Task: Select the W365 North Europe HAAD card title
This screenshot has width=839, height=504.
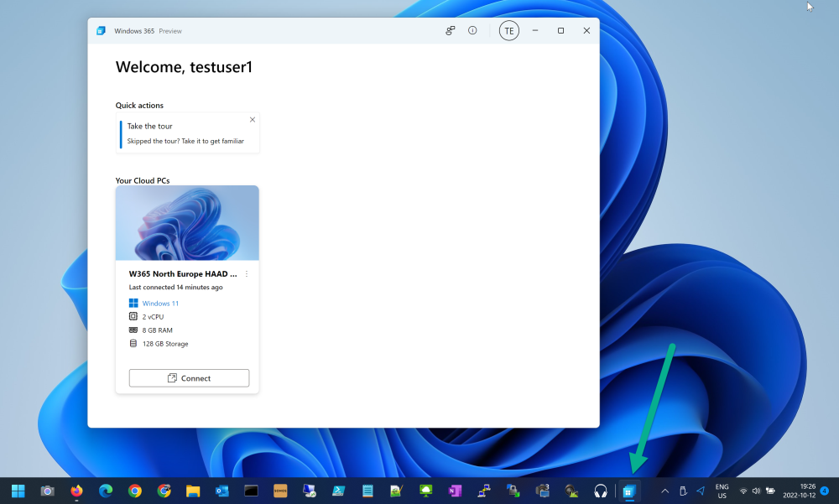Action: click(x=183, y=274)
